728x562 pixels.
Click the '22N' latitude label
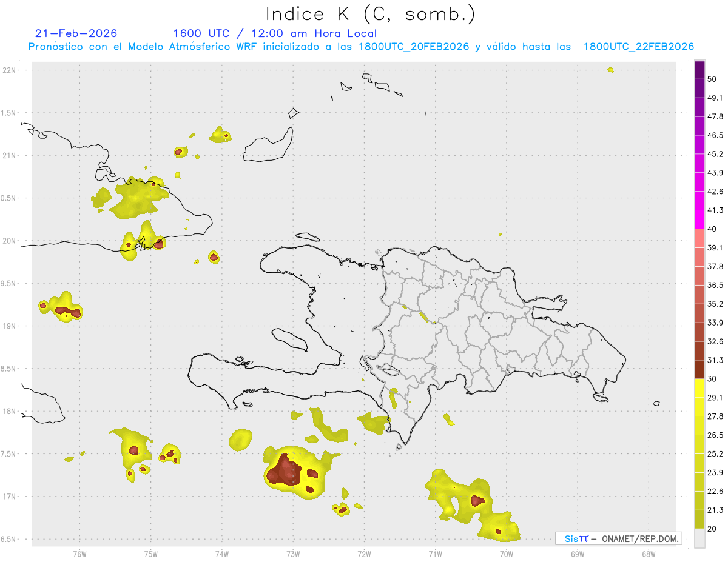coord(9,70)
